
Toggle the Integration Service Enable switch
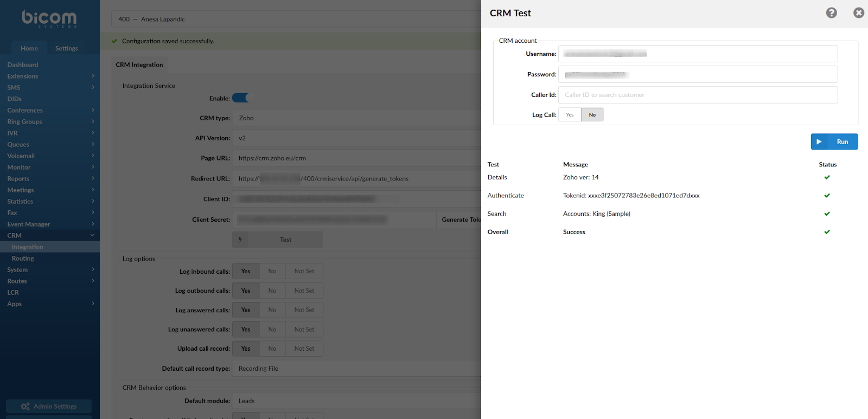241,98
